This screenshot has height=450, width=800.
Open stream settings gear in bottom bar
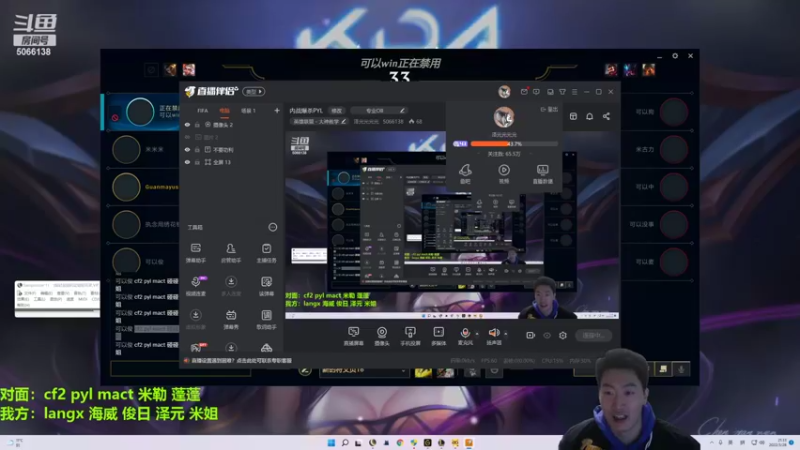(x=563, y=335)
